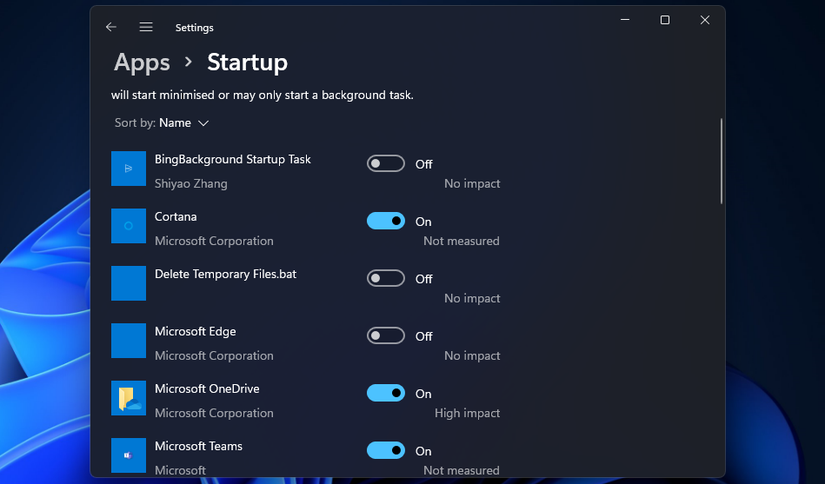
Task: Click the chevron next to Sort by Name
Action: coord(204,123)
